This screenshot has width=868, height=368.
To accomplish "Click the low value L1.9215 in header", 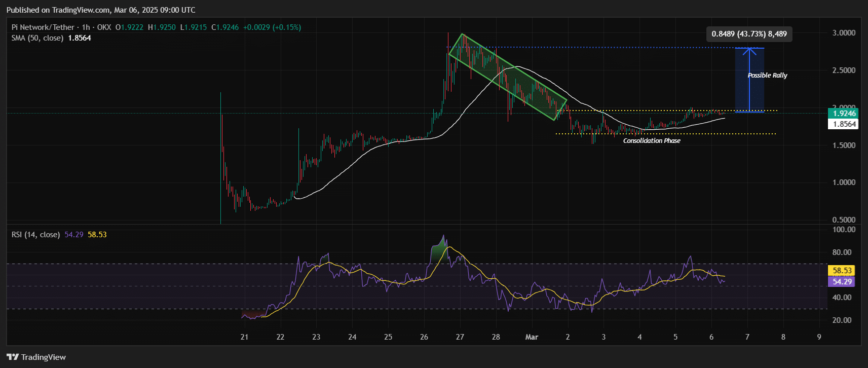I will [x=194, y=27].
